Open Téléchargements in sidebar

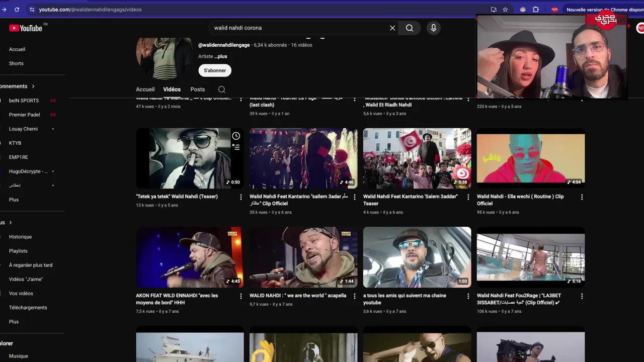click(28, 307)
